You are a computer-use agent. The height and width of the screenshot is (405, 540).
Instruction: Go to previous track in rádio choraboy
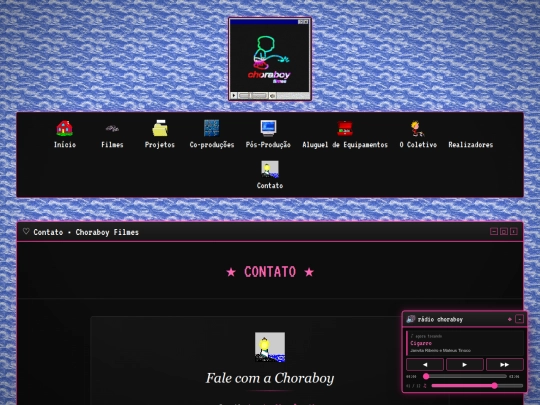(x=425, y=364)
